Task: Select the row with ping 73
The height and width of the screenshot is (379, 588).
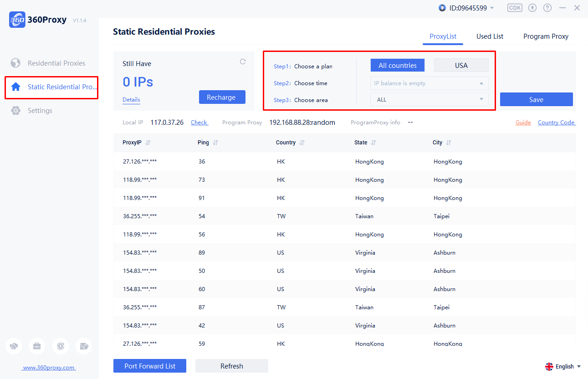Action: click(344, 180)
